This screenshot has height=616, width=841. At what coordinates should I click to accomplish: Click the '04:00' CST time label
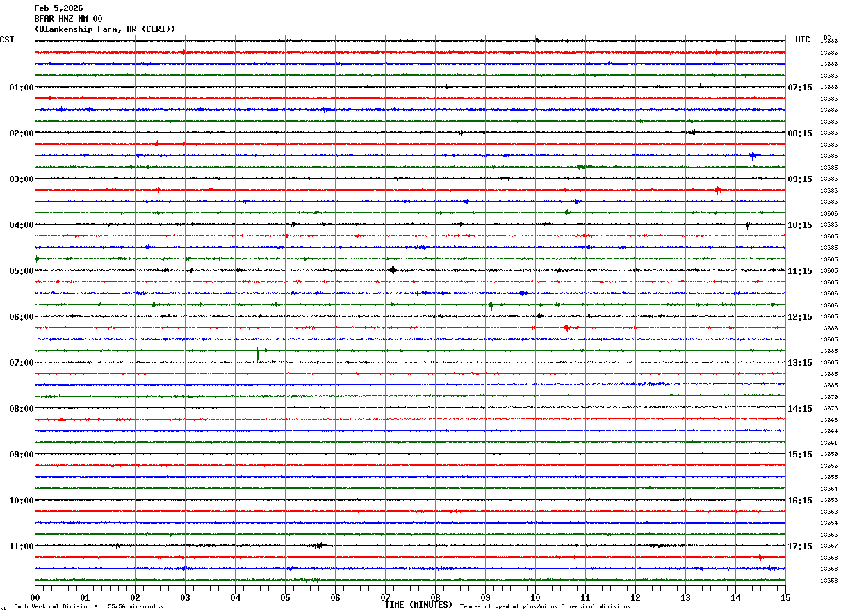click(x=22, y=225)
